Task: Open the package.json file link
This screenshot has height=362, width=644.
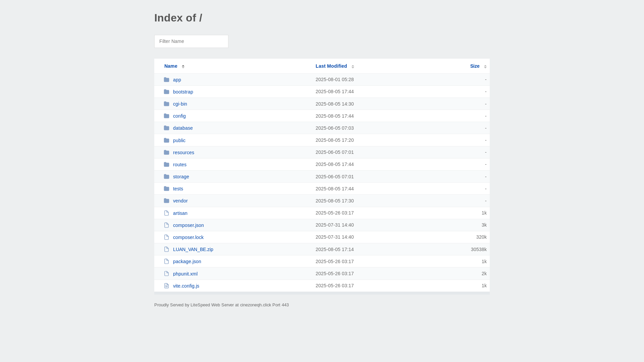Action: tap(187, 261)
